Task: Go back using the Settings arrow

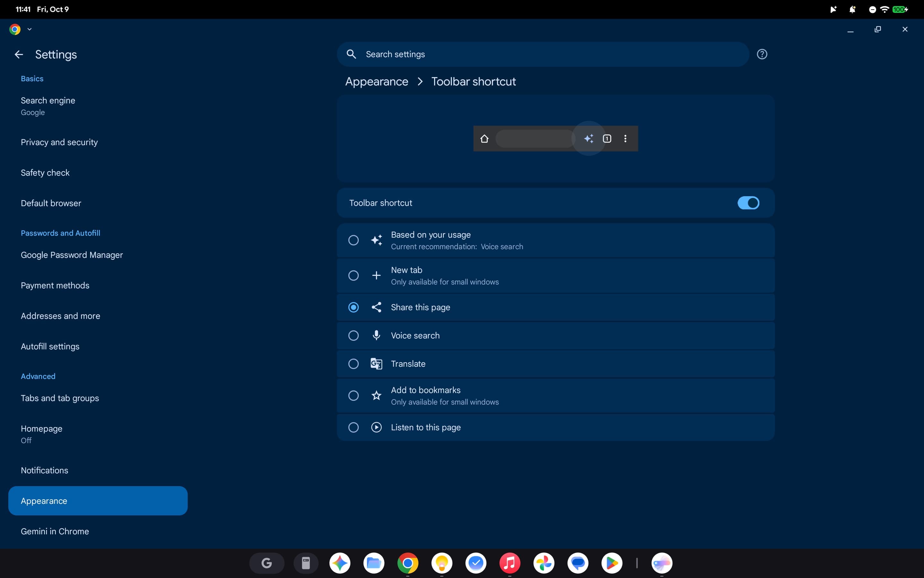Action: (x=19, y=55)
